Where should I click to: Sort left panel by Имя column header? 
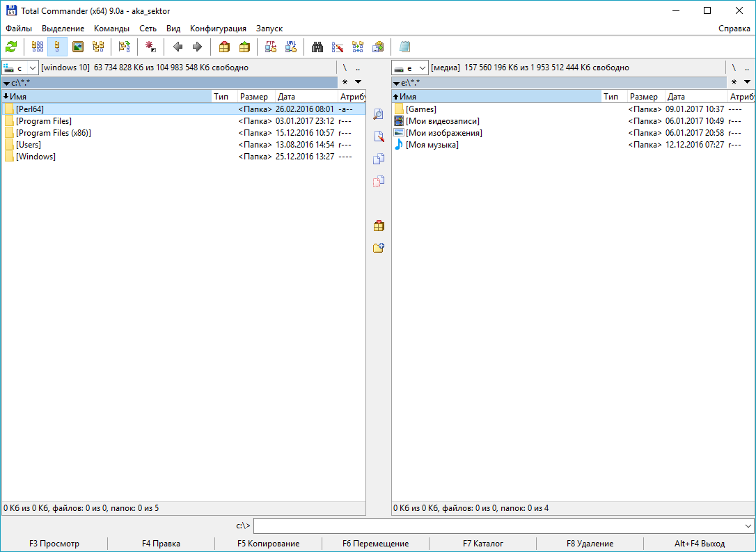pyautogui.click(x=107, y=97)
